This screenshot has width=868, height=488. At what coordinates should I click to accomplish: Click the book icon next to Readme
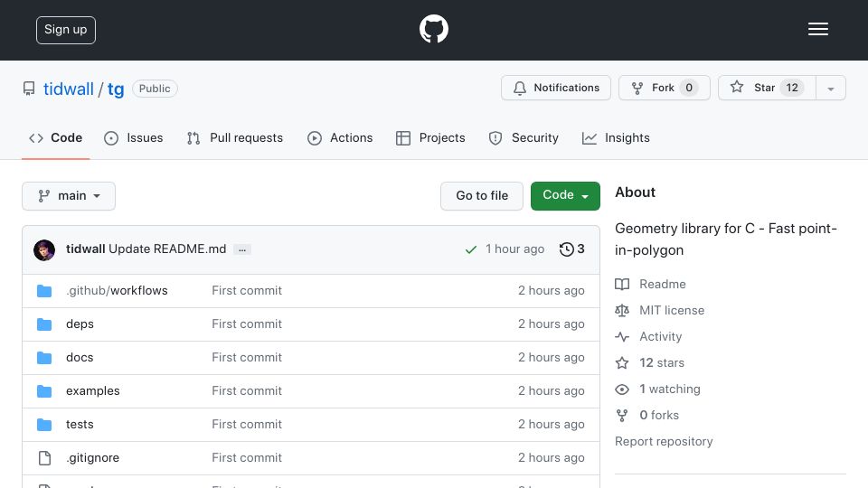[622, 285]
